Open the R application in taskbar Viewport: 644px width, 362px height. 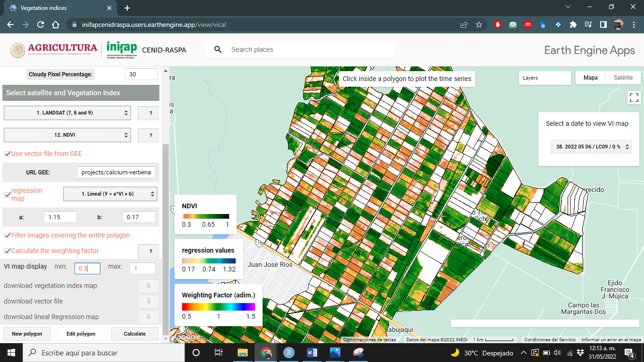289,353
